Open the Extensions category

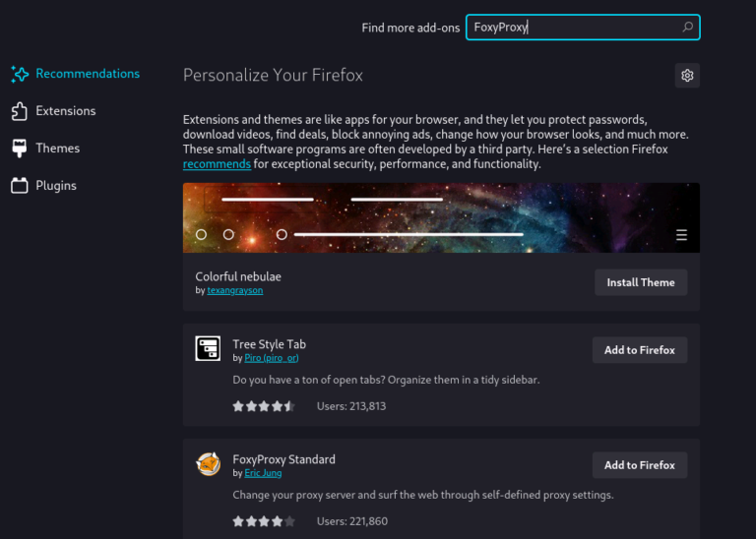(x=66, y=111)
